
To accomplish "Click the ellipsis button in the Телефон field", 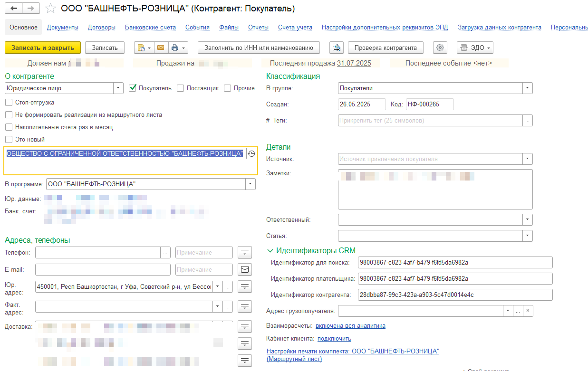I will coord(165,253).
